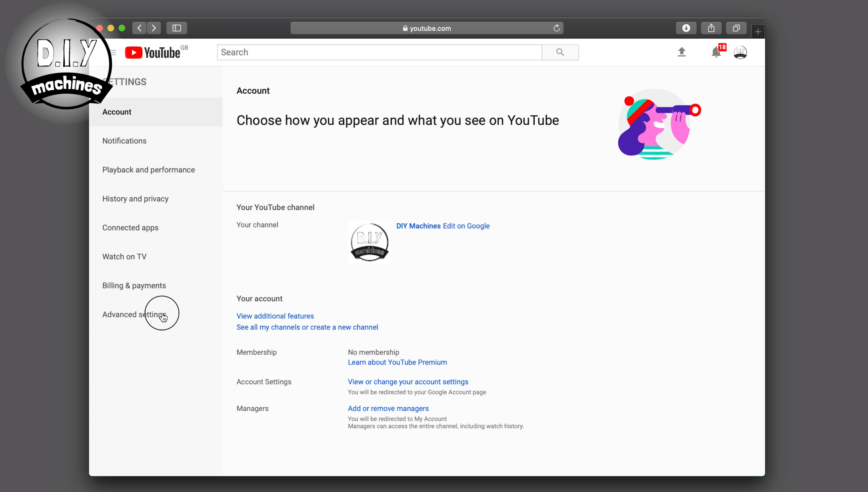
Task: Toggle the Safari sidebar
Action: 176,28
